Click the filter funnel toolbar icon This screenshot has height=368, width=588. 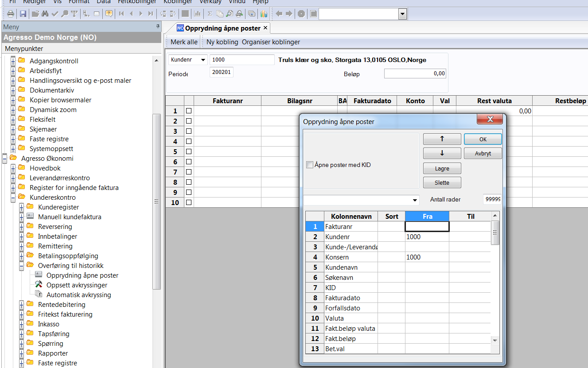click(74, 14)
